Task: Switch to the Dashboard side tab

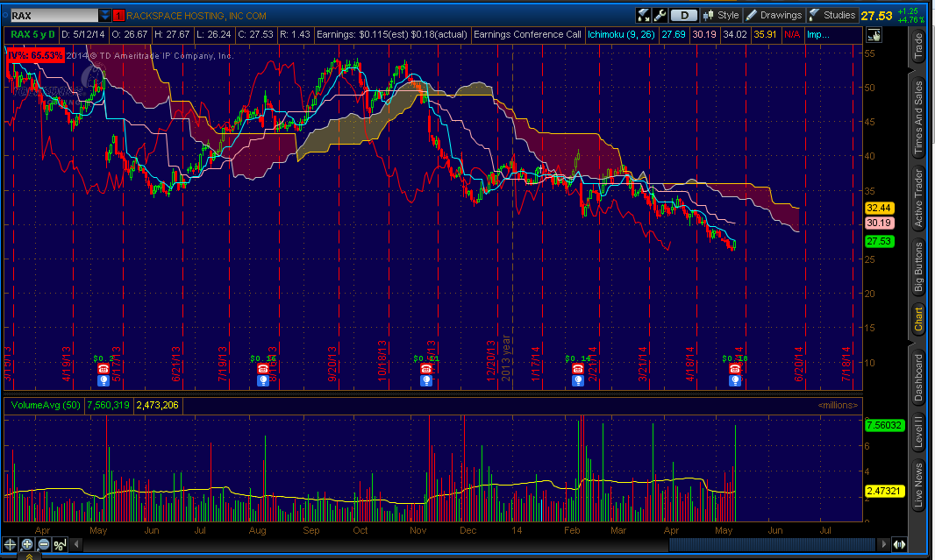Action: pyautogui.click(x=919, y=377)
